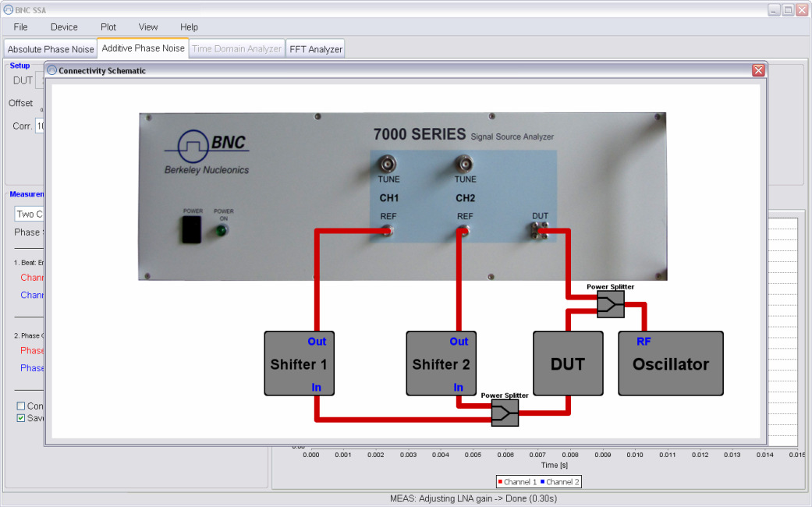Click the Shifter 1 block
The image size is (812, 507).
(x=300, y=363)
